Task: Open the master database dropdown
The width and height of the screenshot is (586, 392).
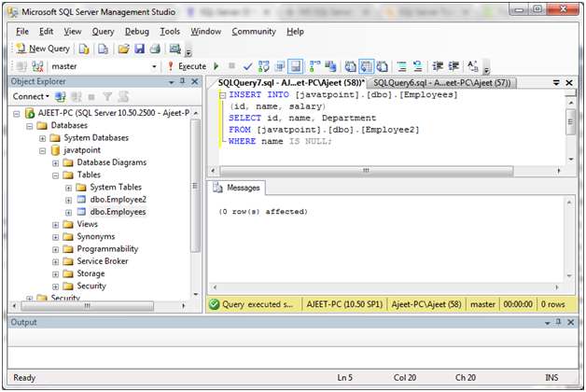Action: click(154, 66)
